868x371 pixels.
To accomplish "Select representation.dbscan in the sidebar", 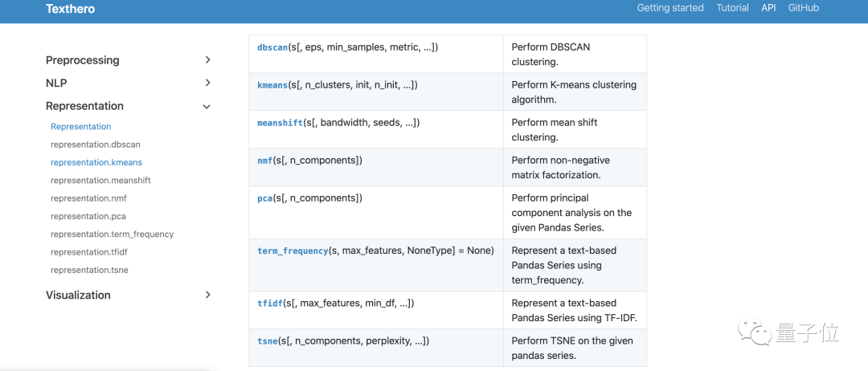I will coord(95,145).
